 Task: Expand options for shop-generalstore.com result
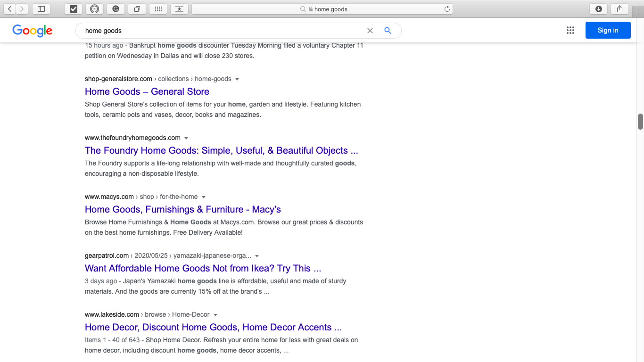tap(237, 79)
